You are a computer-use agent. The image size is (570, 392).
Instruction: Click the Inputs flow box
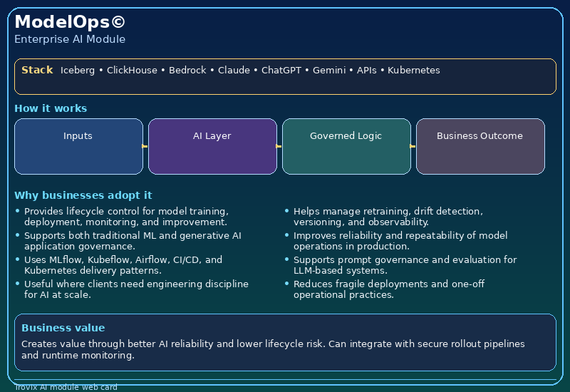pyautogui.click(x=78, y=146)
